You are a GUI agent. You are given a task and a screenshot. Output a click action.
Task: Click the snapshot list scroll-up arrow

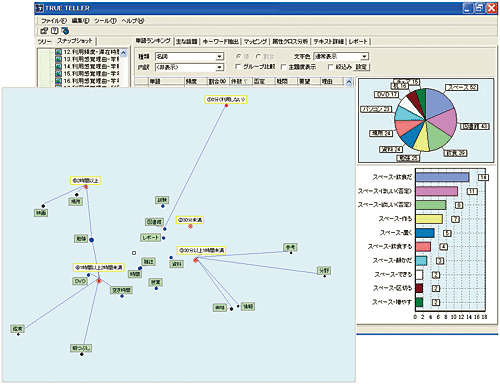(x=123, y=53)
